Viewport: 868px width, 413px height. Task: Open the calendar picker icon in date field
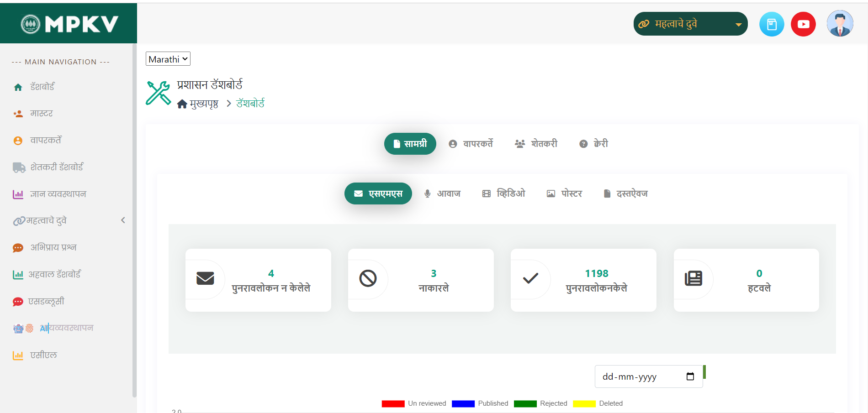tap(690, 376)
